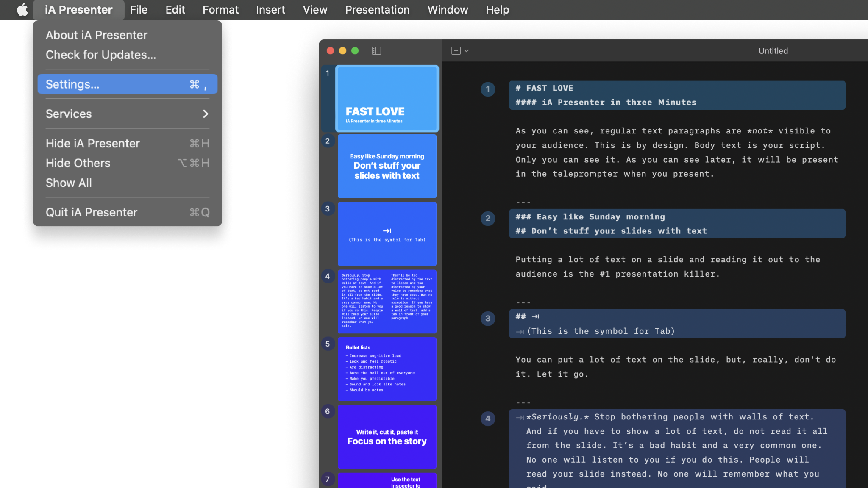This screenshot has height=488, width=868.
Task: Open the Presentation menu
Action: (x=377, y=10)
